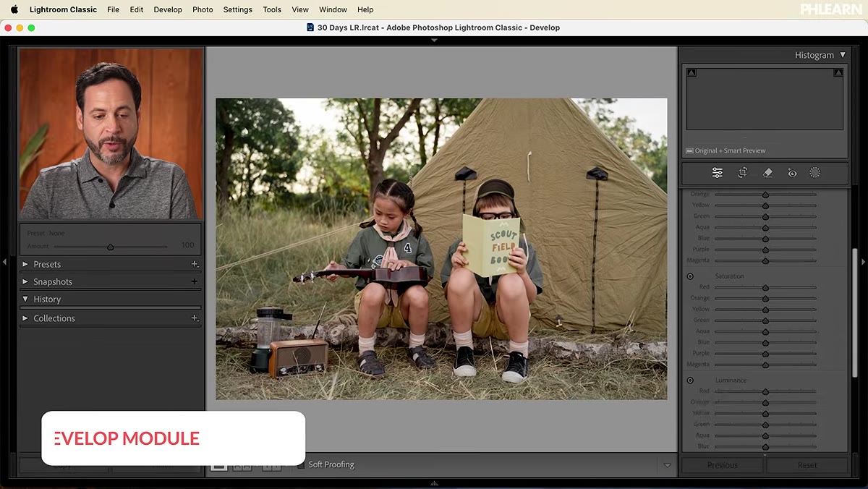The width and height of the screenshot is (868, 489).
Task: Activate Luminance targeted adjustment tool
Action: click(690, 380)
